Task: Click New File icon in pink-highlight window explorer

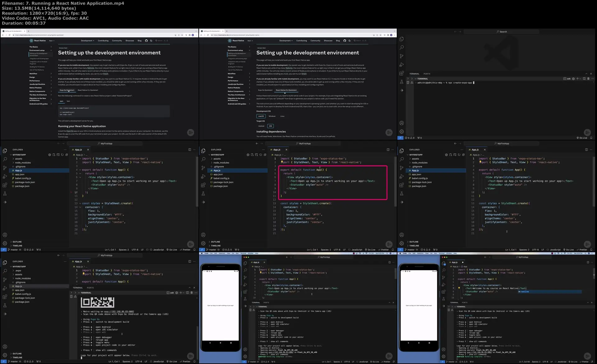Action: 252,155
